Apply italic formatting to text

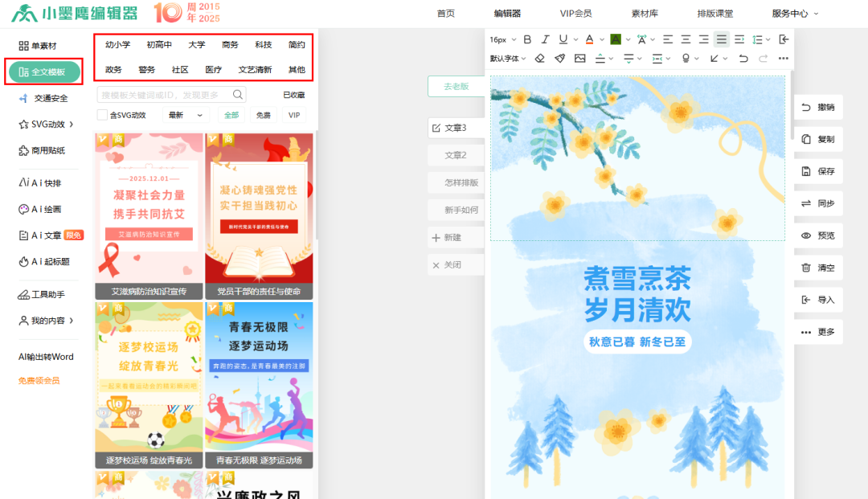[x=545, y=39]
